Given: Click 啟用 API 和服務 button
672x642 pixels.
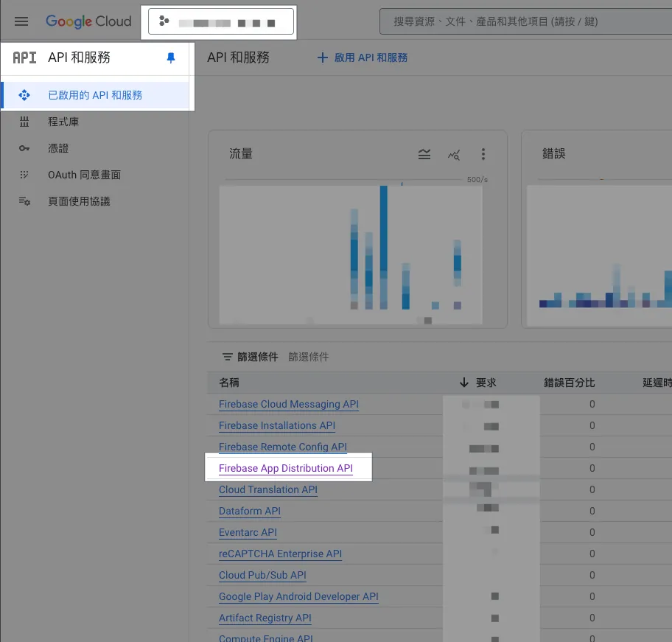Looking at the screenshot, I should coord(363,57).
